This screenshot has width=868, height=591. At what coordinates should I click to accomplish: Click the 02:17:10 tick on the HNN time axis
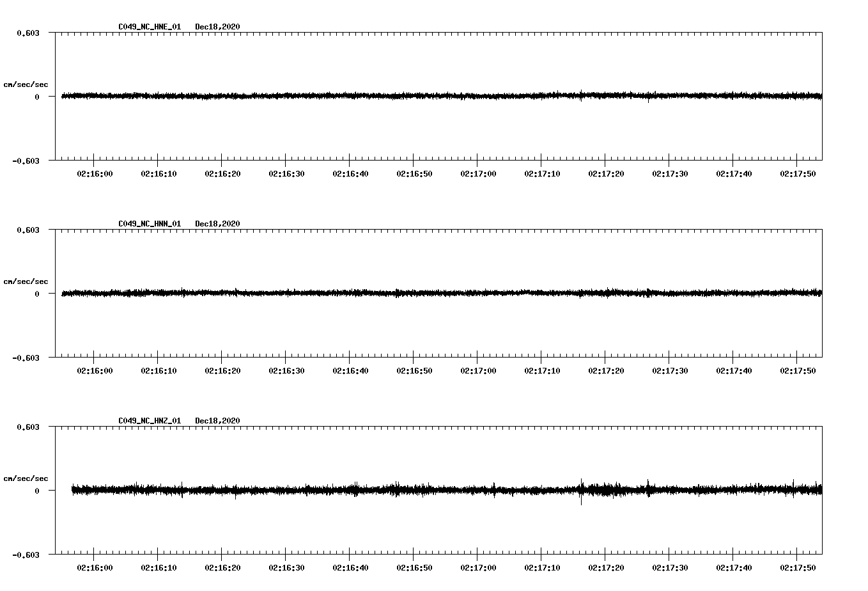pyautogui.click(x=543, y=370)
